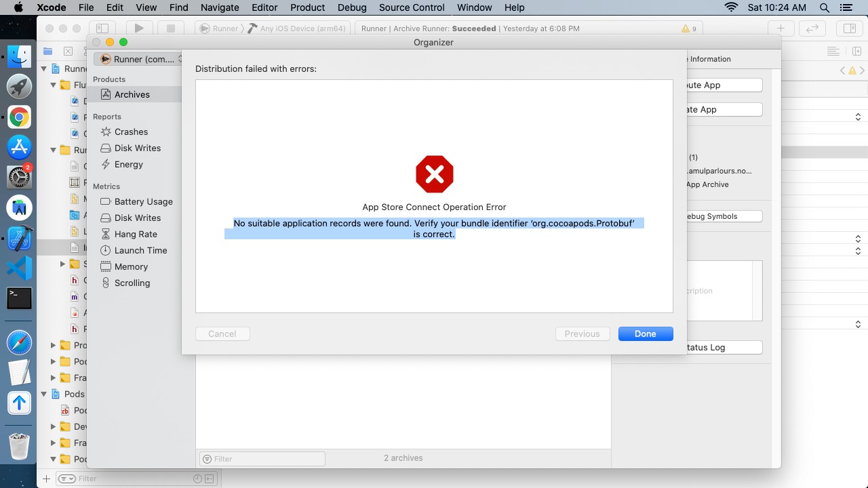Open the Runner app selector dropdown

(x=138, y=59)
